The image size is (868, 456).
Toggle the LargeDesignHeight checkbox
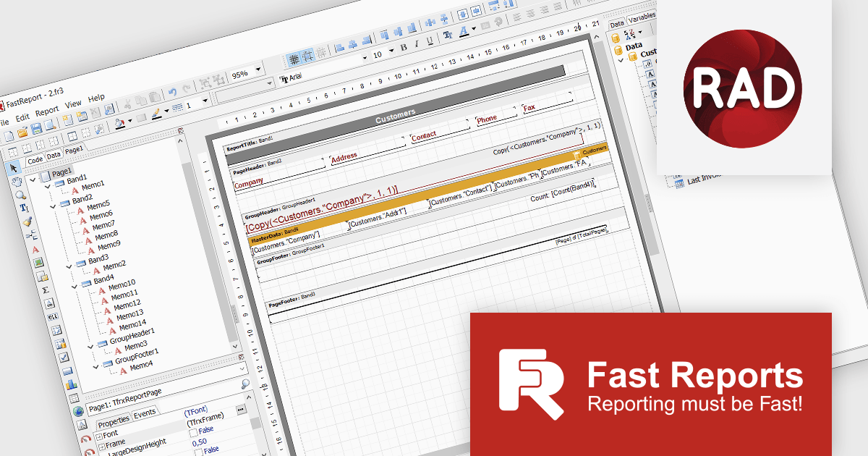193,432
